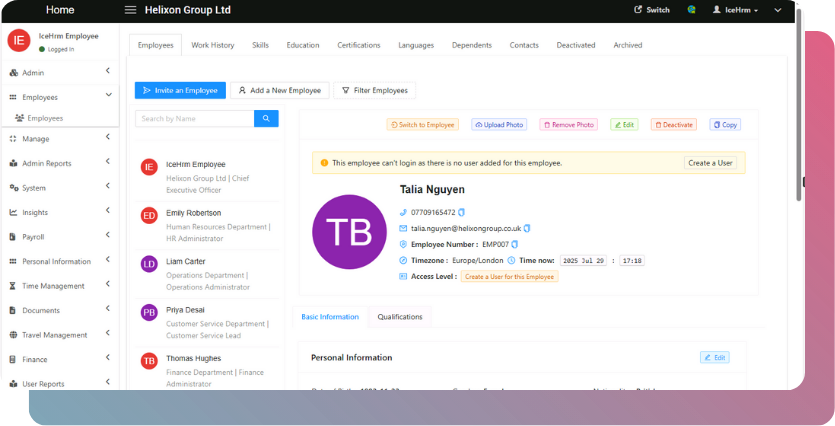835x426 pixels.
Task: Switch to the Work History tab
Action: [212, 45]
